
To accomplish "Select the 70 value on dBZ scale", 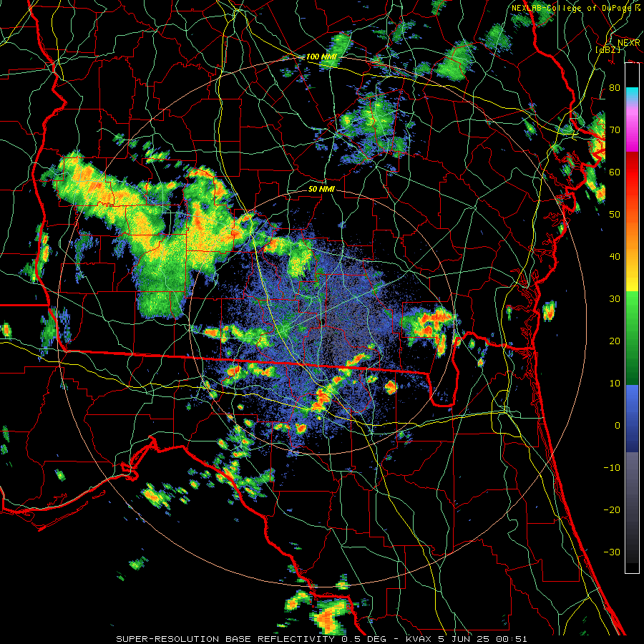I will 615,130.
